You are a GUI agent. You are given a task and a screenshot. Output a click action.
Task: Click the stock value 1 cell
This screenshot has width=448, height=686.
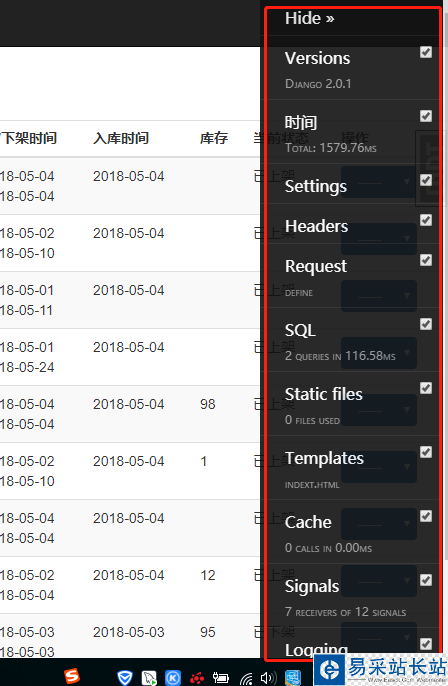[x=203, y=461]
